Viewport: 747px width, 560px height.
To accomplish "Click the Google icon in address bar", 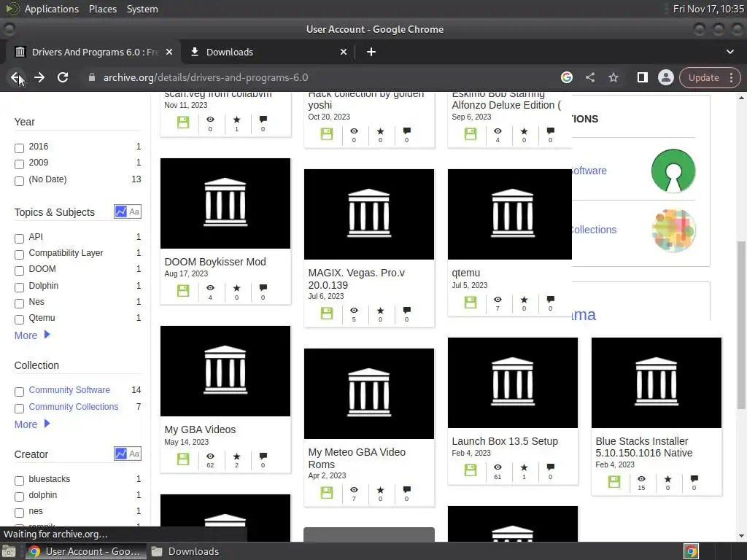I will pyautogui.click(x=566, y=77).
